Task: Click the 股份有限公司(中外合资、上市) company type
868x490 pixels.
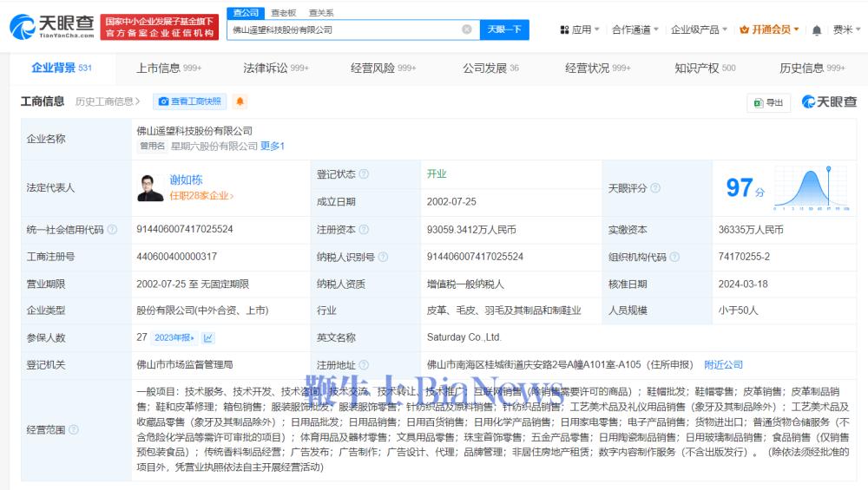Action: coord(202,310)
